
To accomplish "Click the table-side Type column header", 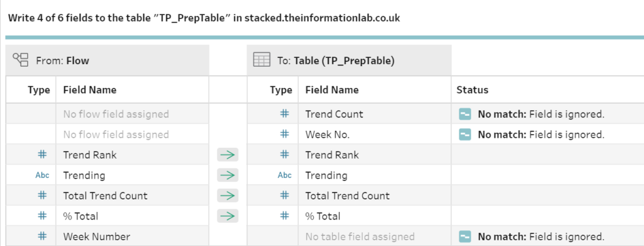I will pos(281,90).
